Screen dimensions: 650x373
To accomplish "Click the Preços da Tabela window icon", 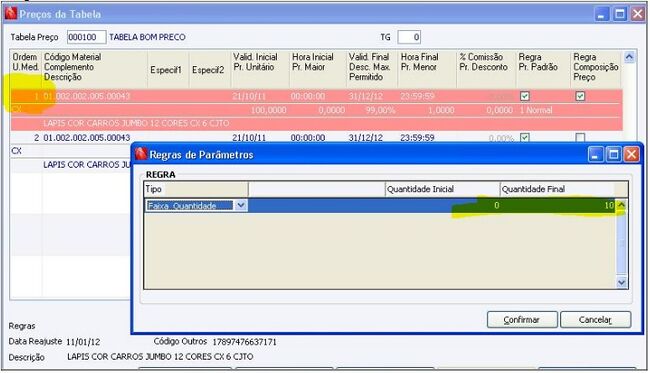I will (11, 14).
